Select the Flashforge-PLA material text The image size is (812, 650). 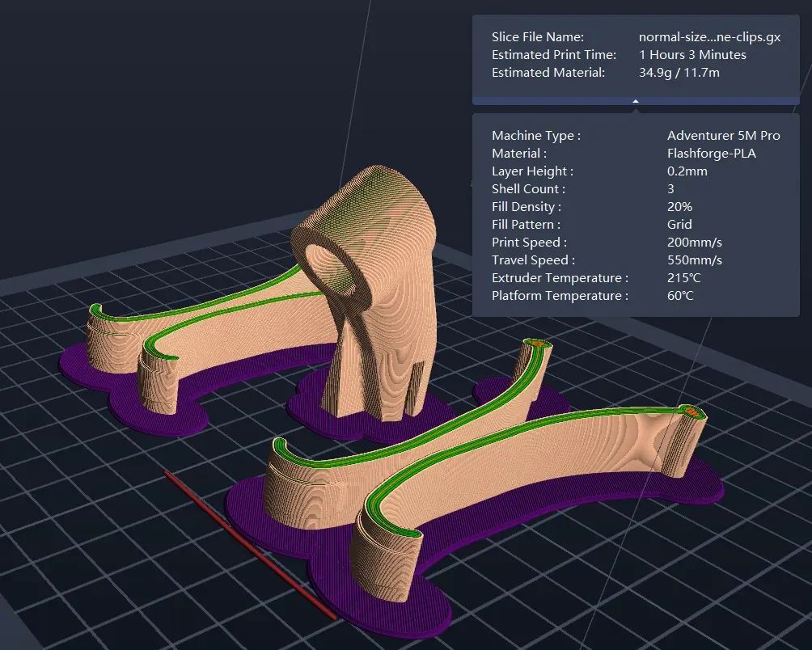[712, 153]
